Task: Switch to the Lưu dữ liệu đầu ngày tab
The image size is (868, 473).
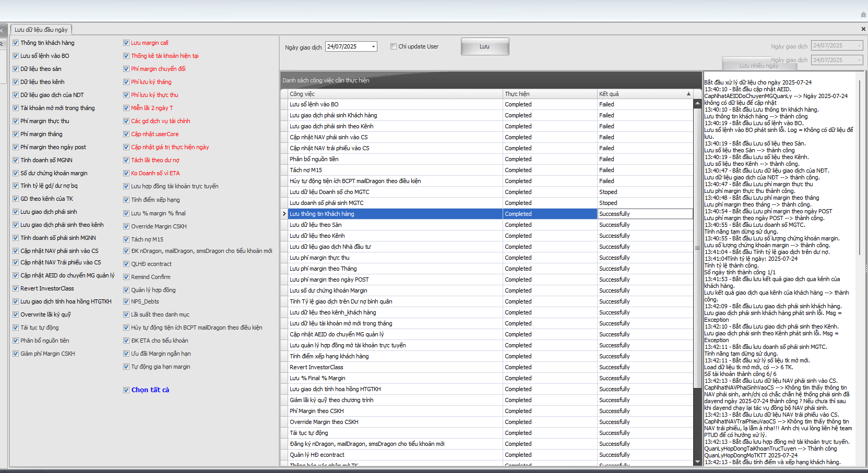Action: pyautogui.click(x=41, y=30)
